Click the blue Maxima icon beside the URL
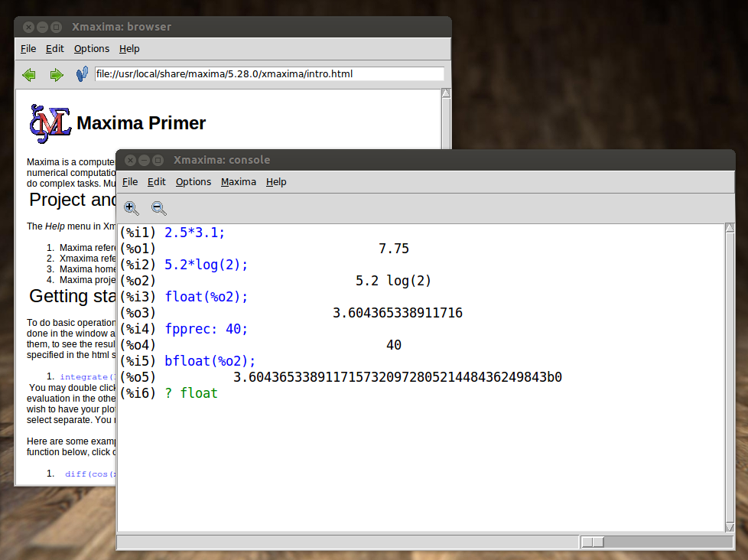 click(x=82, y=74)
